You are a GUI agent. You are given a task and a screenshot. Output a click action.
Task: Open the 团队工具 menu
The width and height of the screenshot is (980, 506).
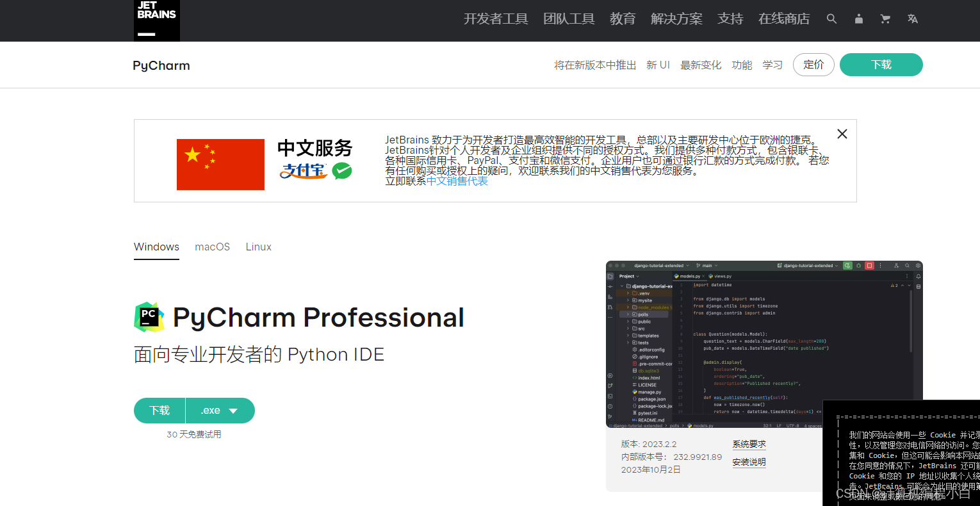pyautogui.click(x=569, y=19)
